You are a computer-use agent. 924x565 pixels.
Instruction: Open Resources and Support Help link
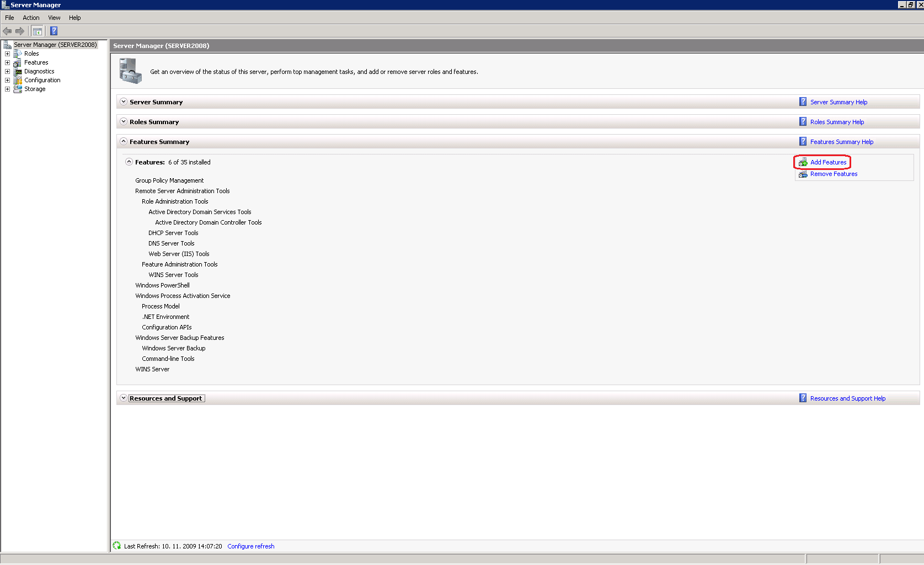click(x=848, y=398)
